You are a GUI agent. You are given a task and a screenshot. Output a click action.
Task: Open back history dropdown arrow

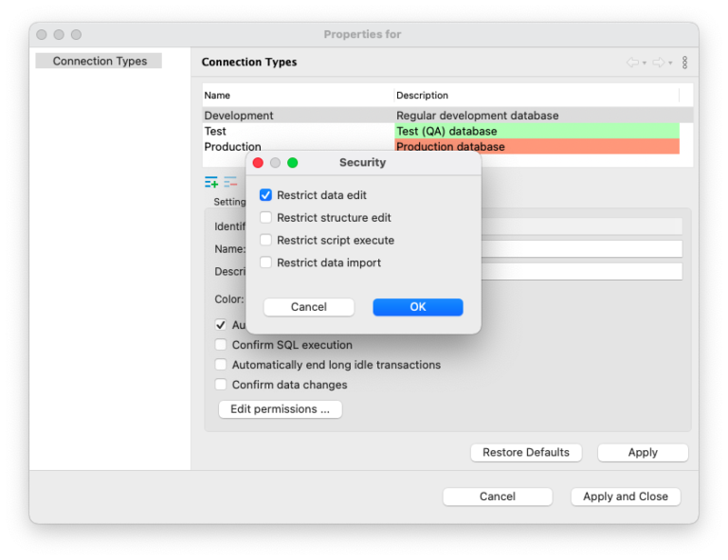(645, 63)
